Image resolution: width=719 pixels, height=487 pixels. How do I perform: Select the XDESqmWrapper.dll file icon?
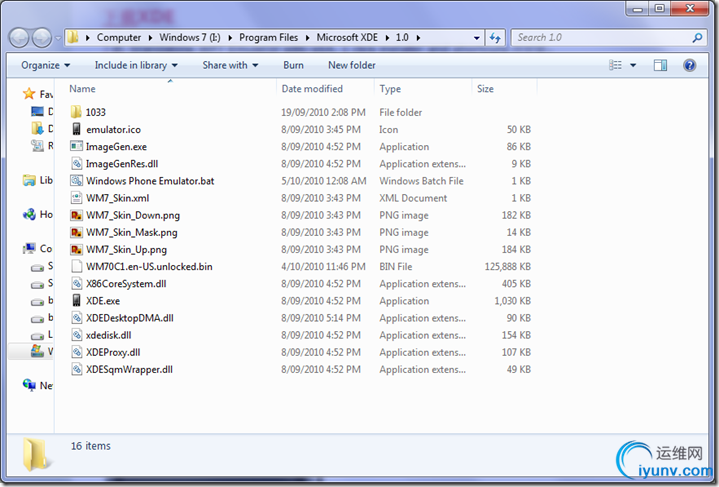[x=77, y=369]
